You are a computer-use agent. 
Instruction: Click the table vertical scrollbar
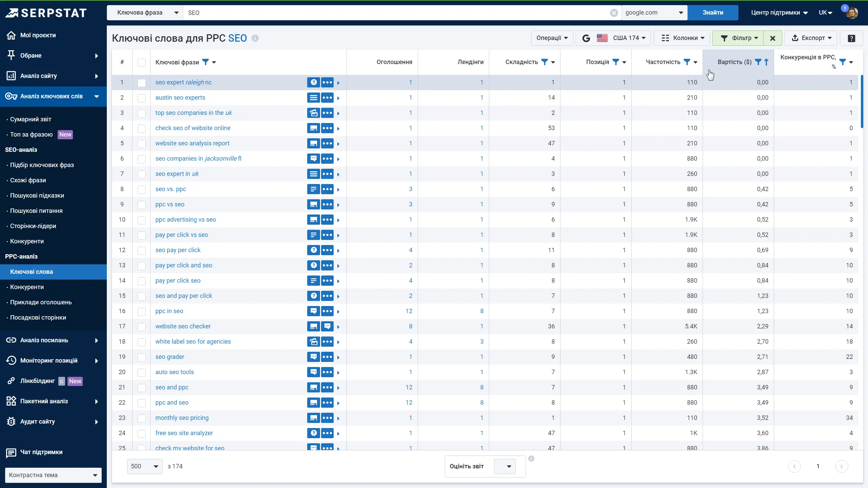[x=862, y=102]
